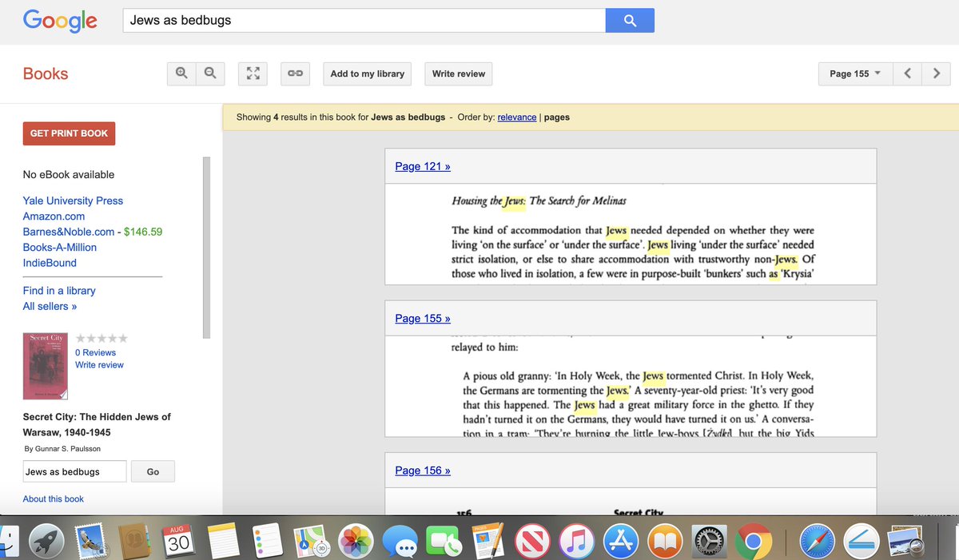Open the Books heading link
The height and width of the screenshot is (560, 959).
[x=46, y=73]
